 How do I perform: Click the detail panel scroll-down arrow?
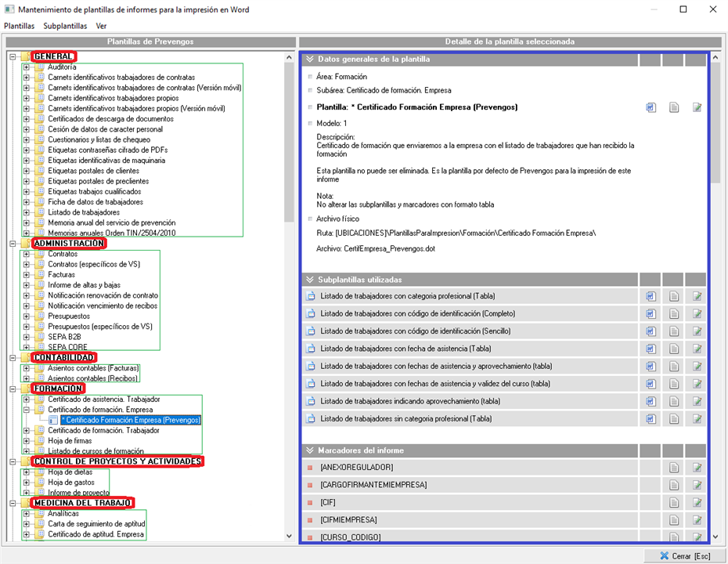click(715, 537)
